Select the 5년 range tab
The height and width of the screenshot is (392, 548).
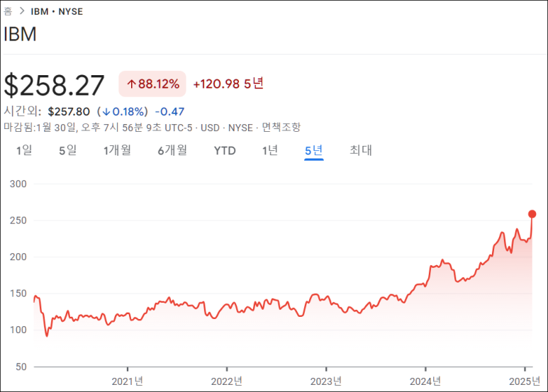(x=314, y=150)
